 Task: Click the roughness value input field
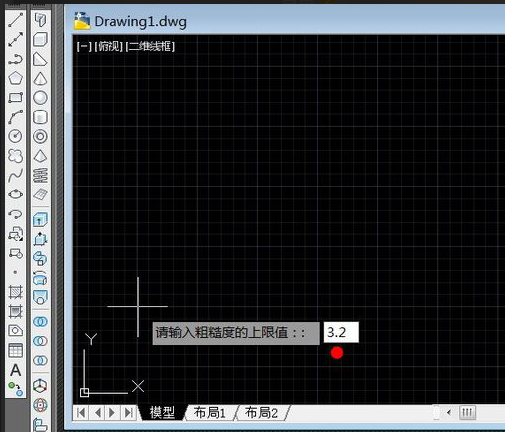[x=341, y=332]
